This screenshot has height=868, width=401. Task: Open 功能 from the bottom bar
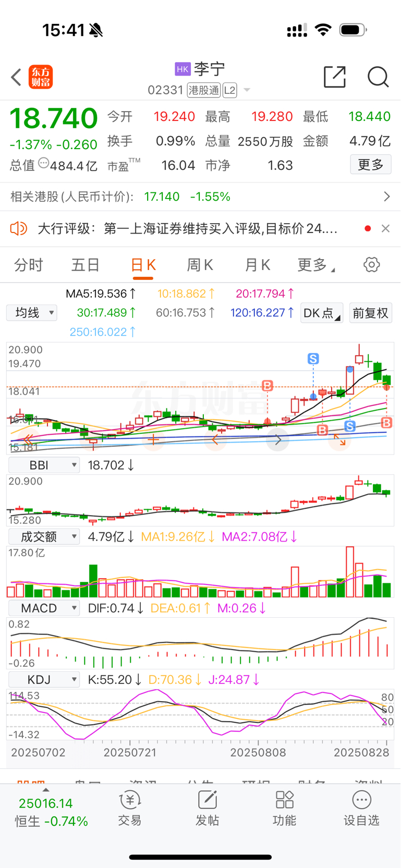(x=285, y=809)
